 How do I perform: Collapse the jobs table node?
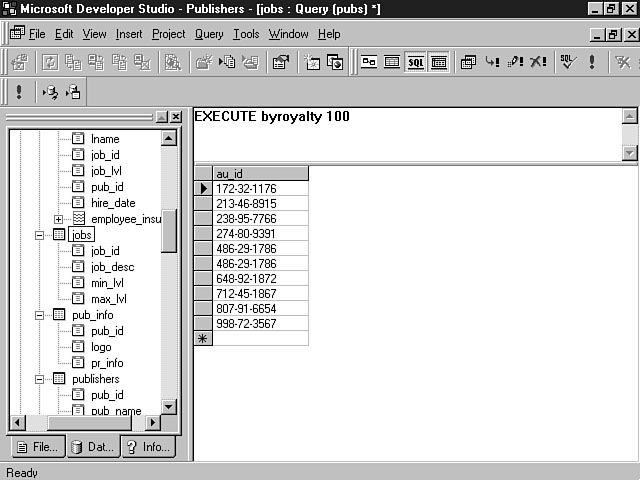(41, 235)
